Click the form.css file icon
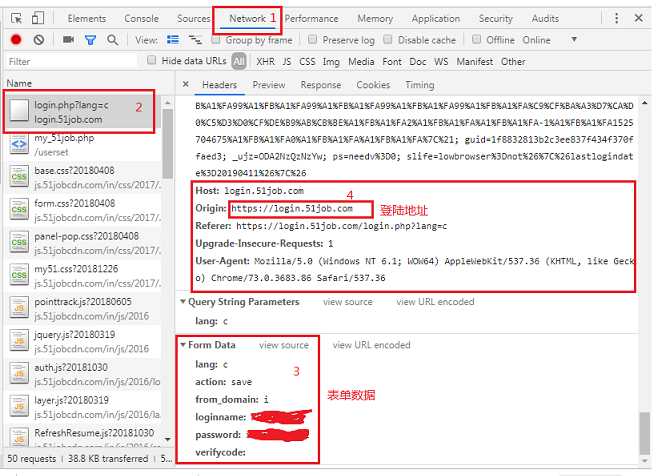The image size is (659, 476). (19, 210)
